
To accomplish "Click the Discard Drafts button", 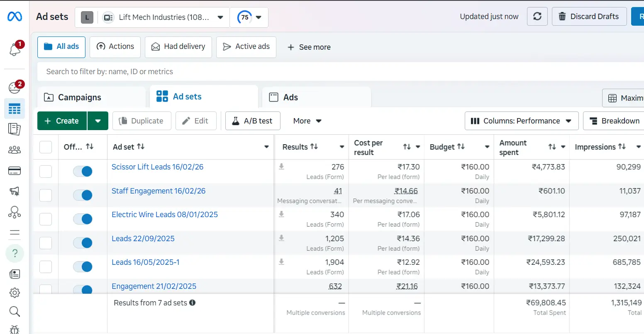I will [x=589, y=17].
